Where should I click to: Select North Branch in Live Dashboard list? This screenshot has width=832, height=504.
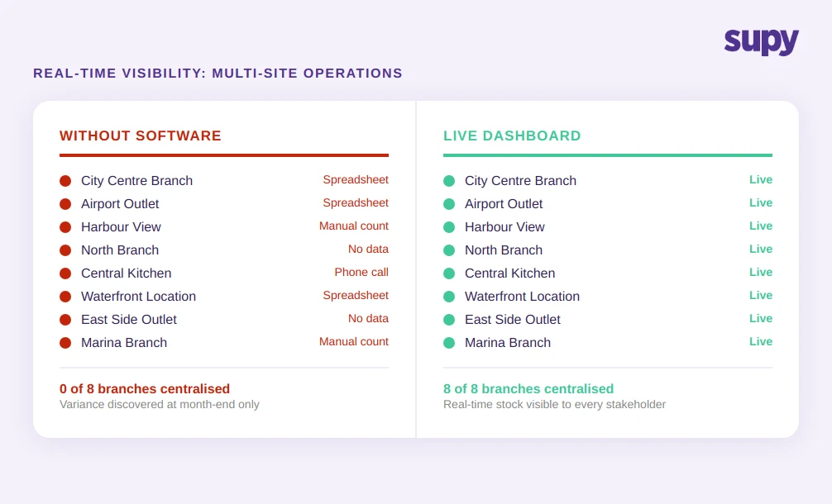pyautogui.click(x=504, y=250)
